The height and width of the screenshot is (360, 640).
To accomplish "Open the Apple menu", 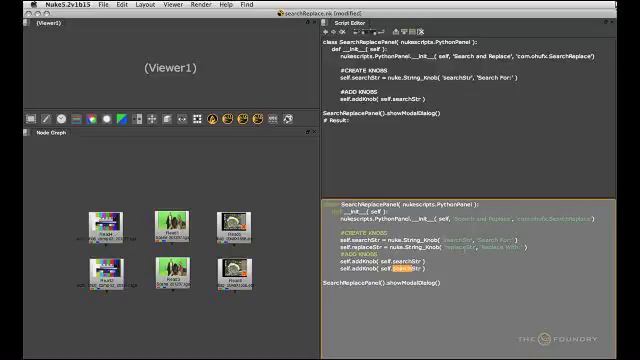I will (x=34, y=4).
